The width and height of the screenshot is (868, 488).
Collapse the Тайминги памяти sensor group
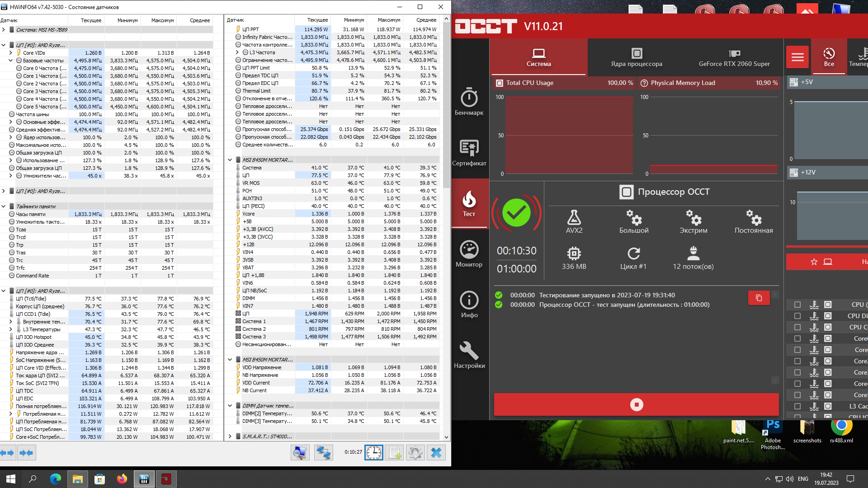pyautogui.click(x=4, y=206)
